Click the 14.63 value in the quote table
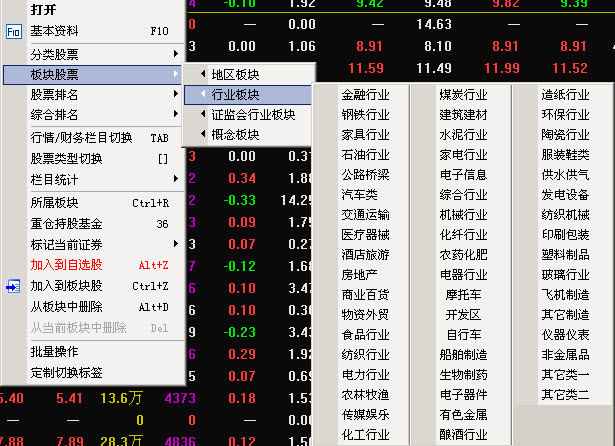 pyautogui.click(x=434, y=24)
